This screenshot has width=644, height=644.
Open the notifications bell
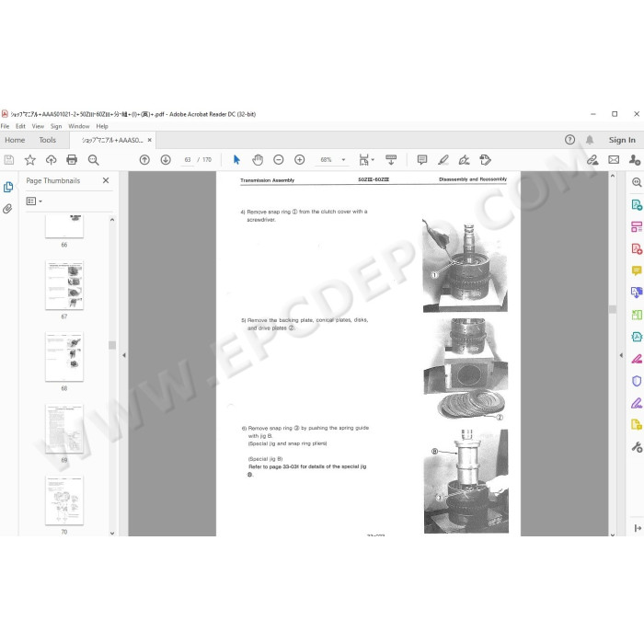[590, 140]
